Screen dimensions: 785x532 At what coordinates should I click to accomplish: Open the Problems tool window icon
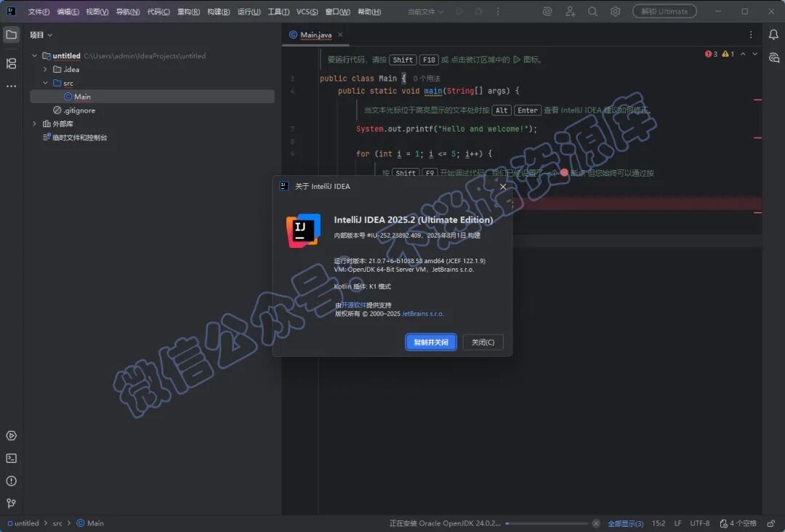tap(11, 481)
